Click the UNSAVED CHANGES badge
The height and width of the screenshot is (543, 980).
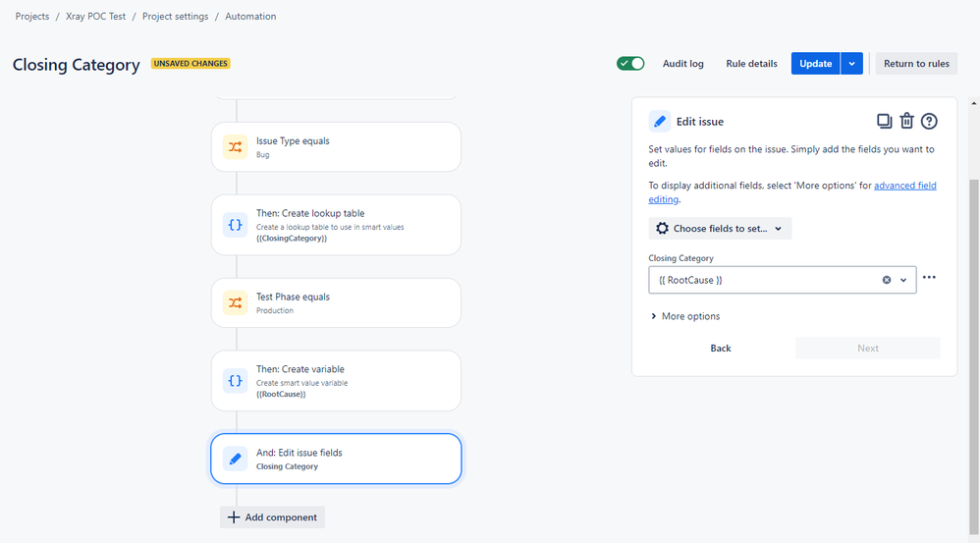191,63
